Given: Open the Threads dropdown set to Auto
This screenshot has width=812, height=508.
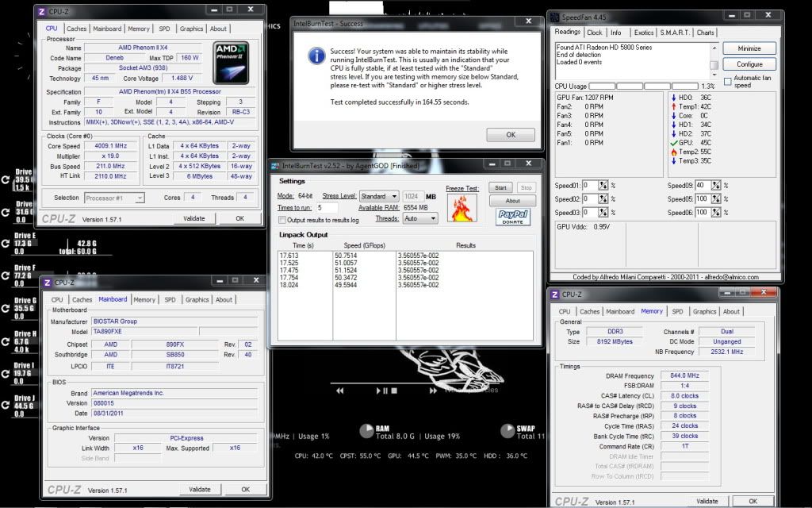Looking at the screenshot, I should [x=420, y=219].
